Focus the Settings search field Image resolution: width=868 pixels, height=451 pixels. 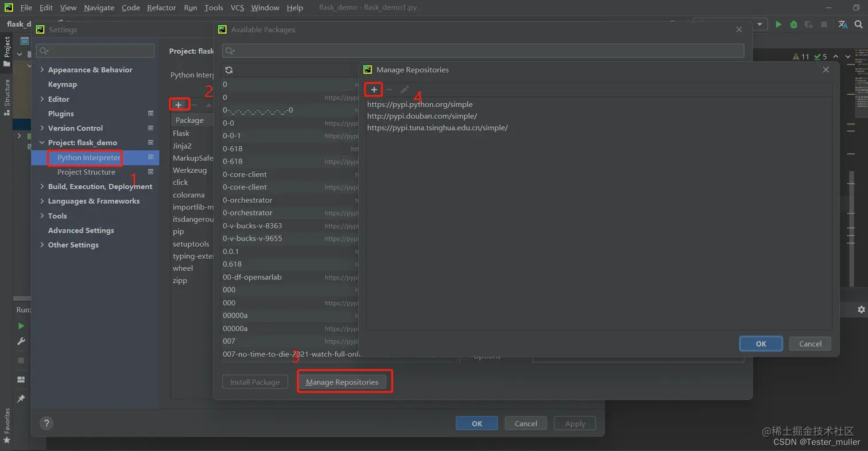click(95, 50)
